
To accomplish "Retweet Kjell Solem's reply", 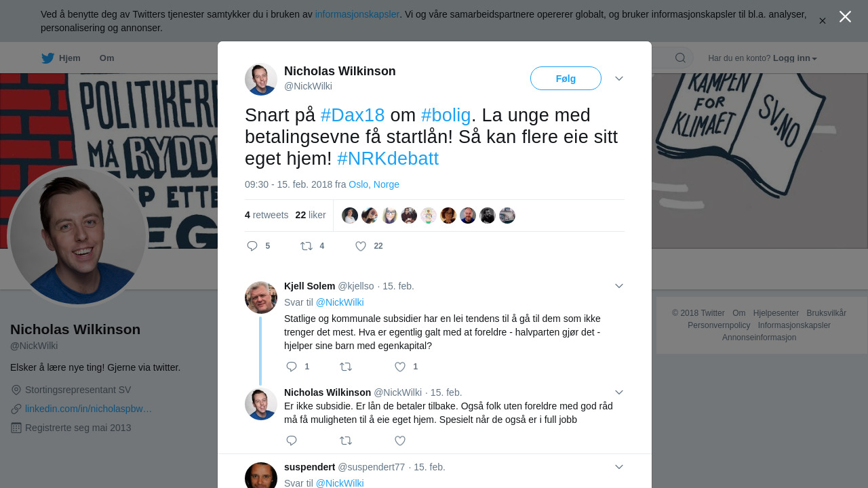I will coord(346,367).
